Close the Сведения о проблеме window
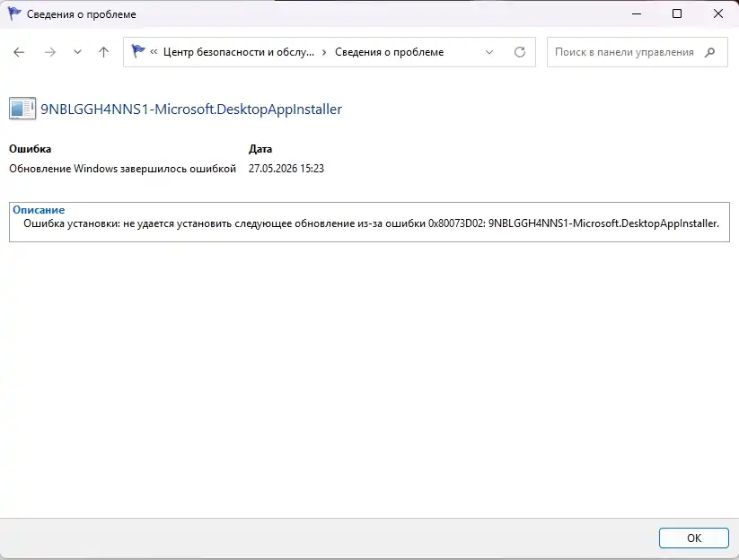Image resolution: width=739 pixels, height=560 pixels. point(717,13)
